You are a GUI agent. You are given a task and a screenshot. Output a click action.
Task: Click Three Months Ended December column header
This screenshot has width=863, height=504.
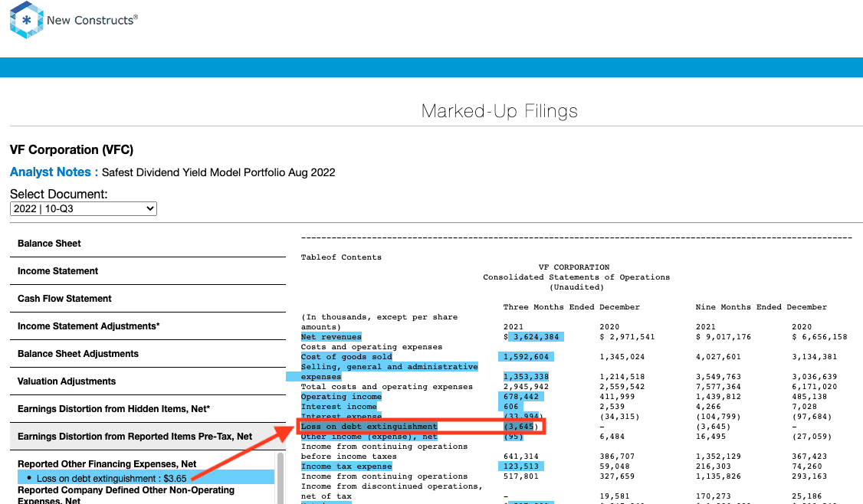point(571,307)
